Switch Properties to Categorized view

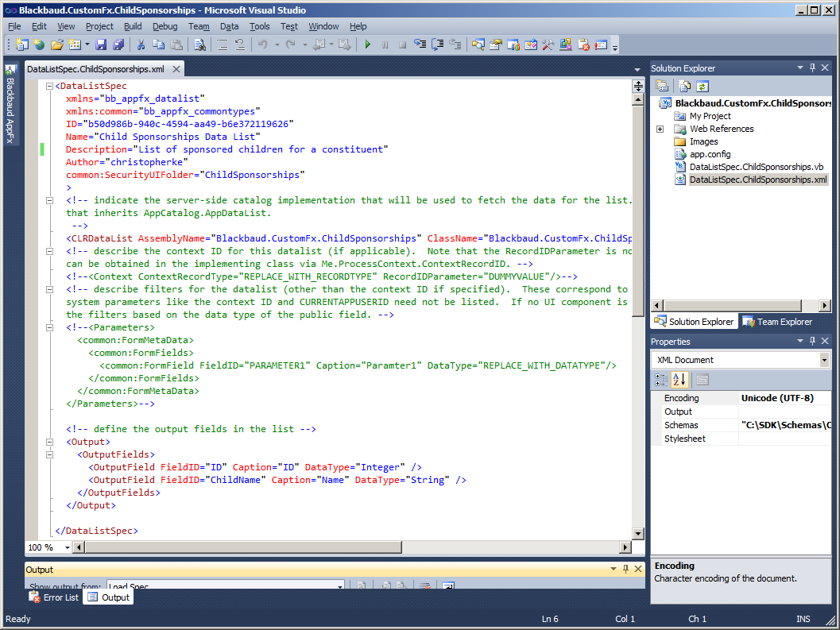coord(662,380)
